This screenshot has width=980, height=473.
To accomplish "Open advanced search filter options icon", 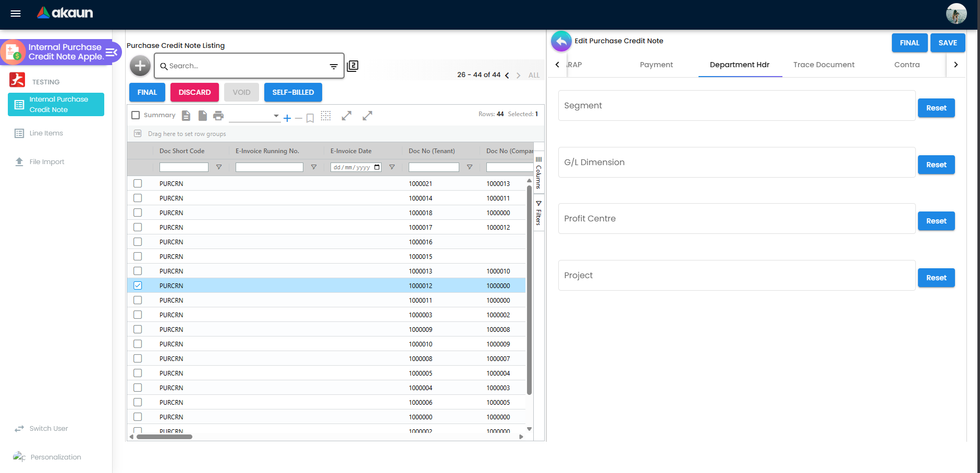I will point(334,66).
